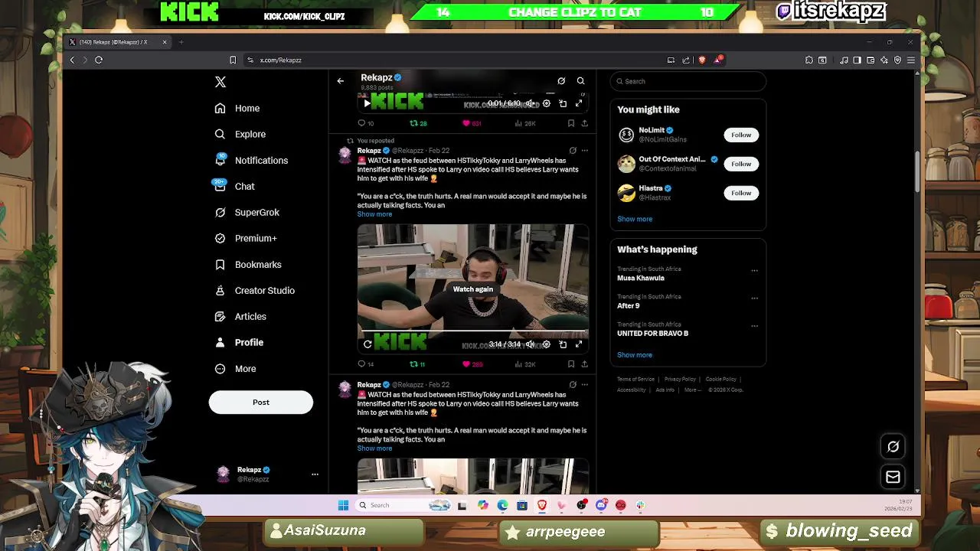Open settings gear on the 6:10 video
Image resolution: width=980 pixels, height=551 pixels.
pos(546,103)
